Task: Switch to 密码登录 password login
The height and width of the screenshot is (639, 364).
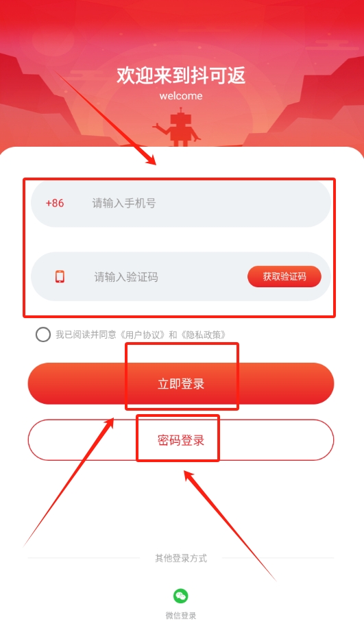Action: tap(181, 440)
